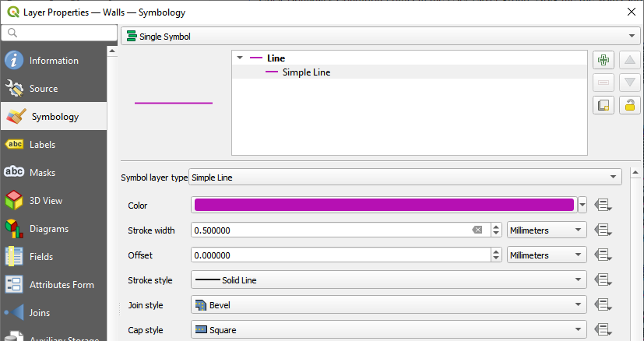Open the Single Symbol renderer dropdown
Image resolution: width=644 pixels, height=341 pixels.
point(380,37)
